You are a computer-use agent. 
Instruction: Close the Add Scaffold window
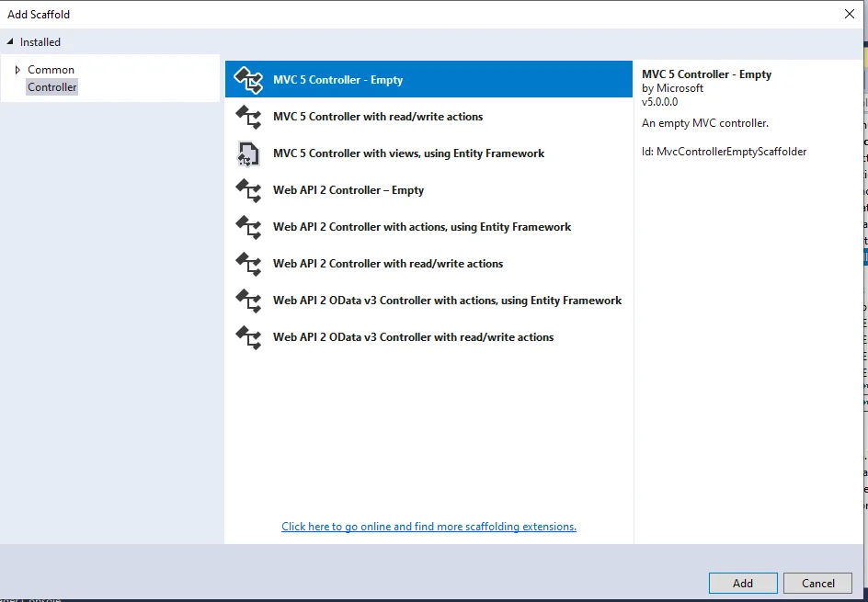click(x=850, y=15)
